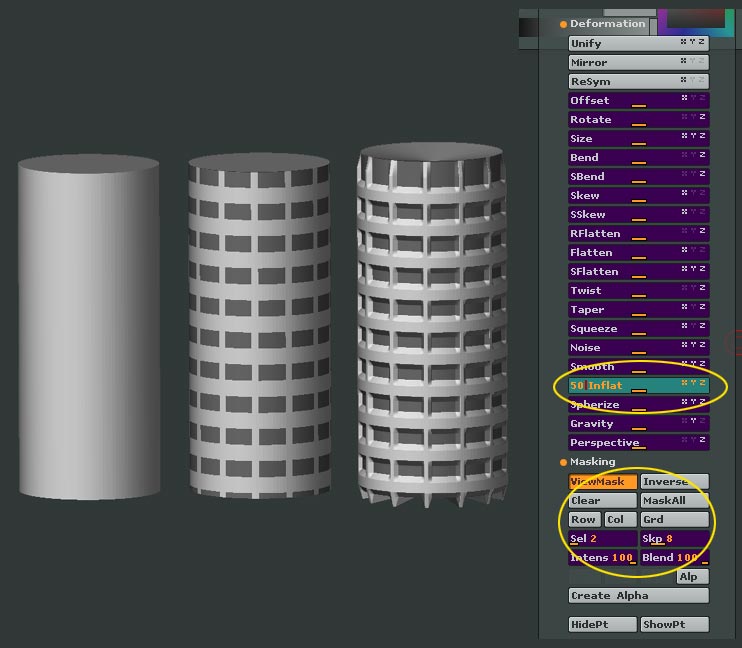
Task: Toggle the Y axis on Gravity
Action: pyautogui.click(x=693, y=420)
